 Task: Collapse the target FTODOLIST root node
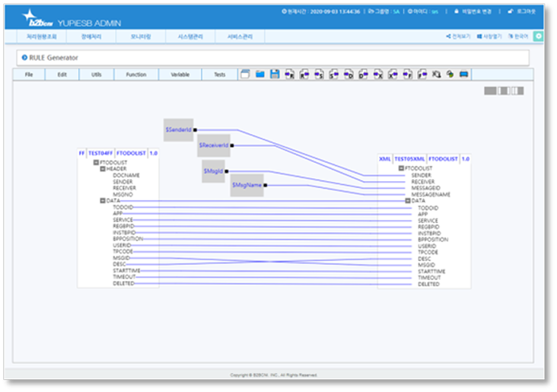(401, 168)
